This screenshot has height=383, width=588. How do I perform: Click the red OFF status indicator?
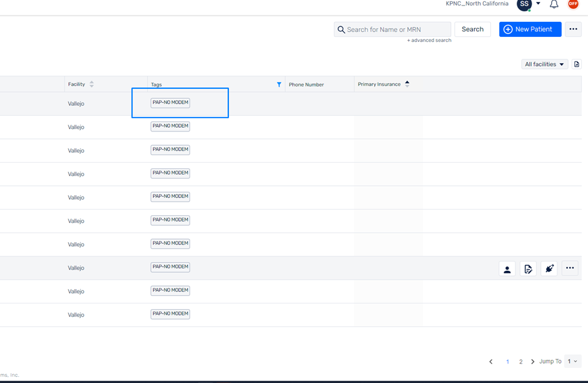[x=573, y=4]
